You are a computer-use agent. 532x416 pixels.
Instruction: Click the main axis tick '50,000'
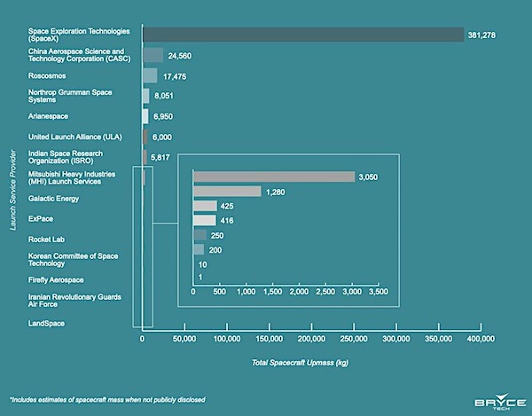coord(184,339)
